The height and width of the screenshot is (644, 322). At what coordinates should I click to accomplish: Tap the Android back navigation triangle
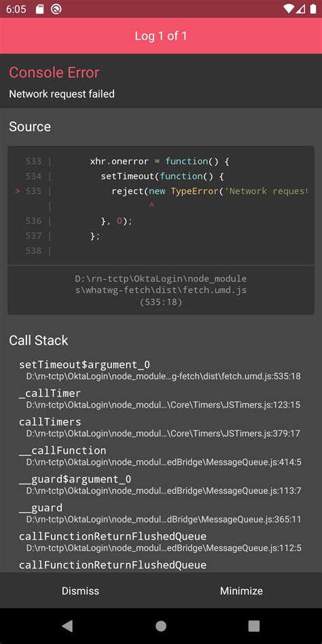67,626
